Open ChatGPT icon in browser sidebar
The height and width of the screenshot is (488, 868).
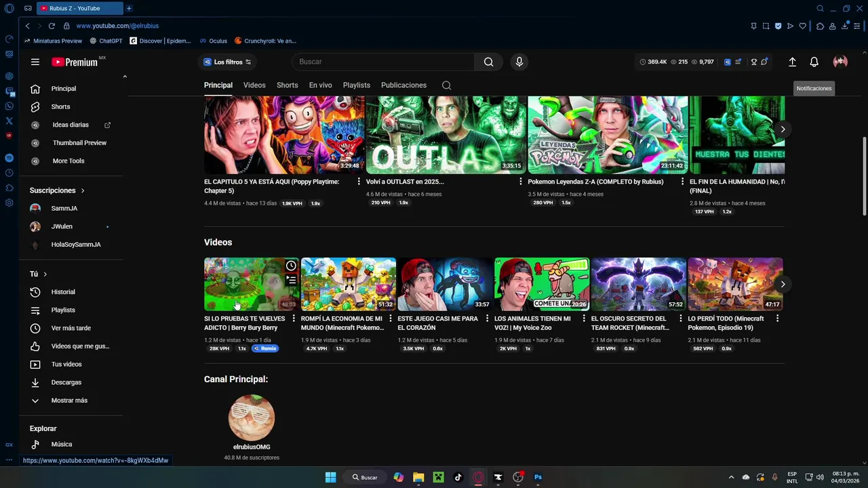(9, 76)
